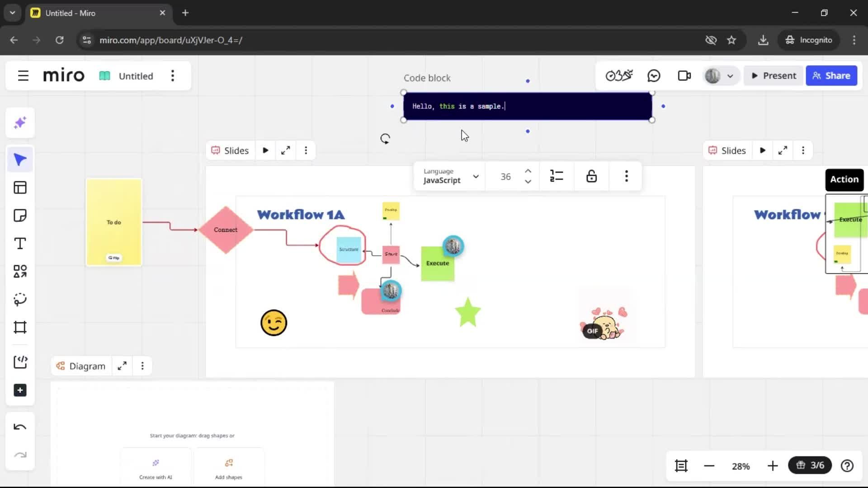Open Diagram frame options menu

point(142,366)
